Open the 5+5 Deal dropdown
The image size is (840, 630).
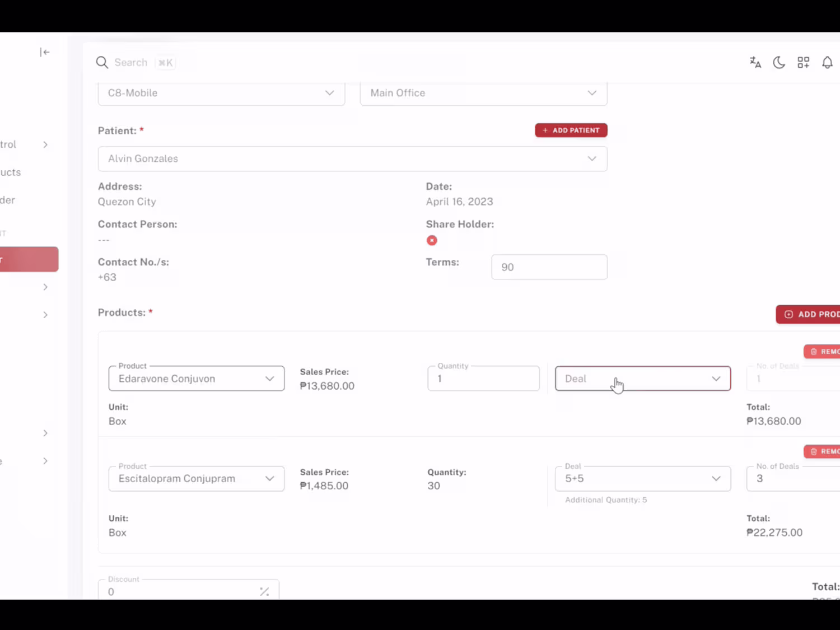click(x=643, y=479)
